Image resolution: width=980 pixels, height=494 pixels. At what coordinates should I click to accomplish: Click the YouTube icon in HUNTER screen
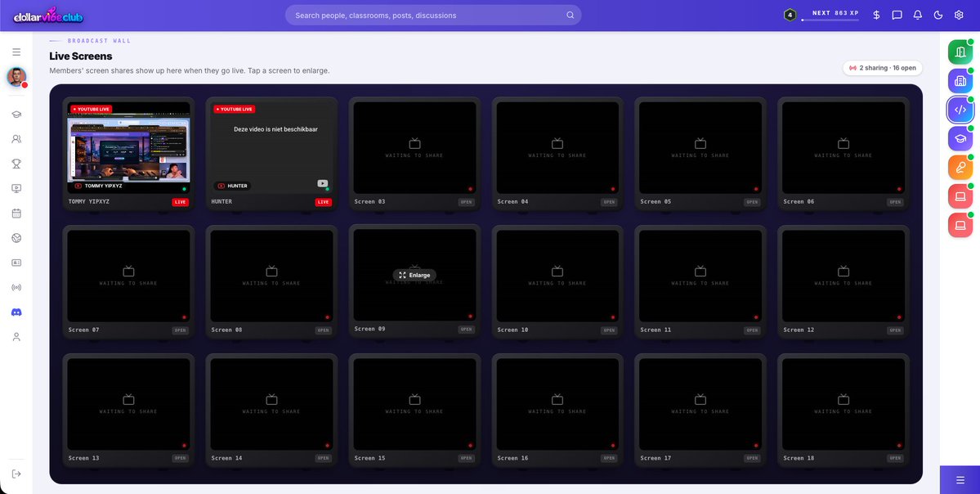point(323,183)
